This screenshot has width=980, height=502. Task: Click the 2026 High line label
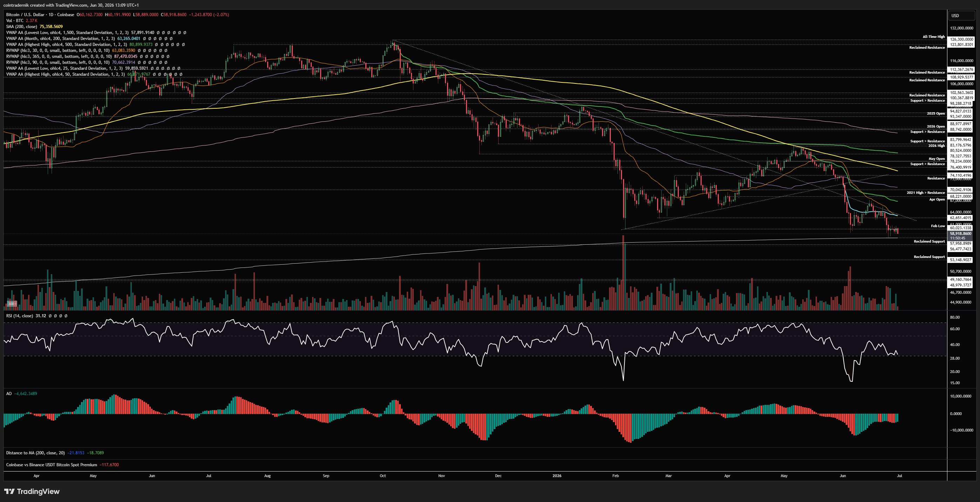pos(937,145)
